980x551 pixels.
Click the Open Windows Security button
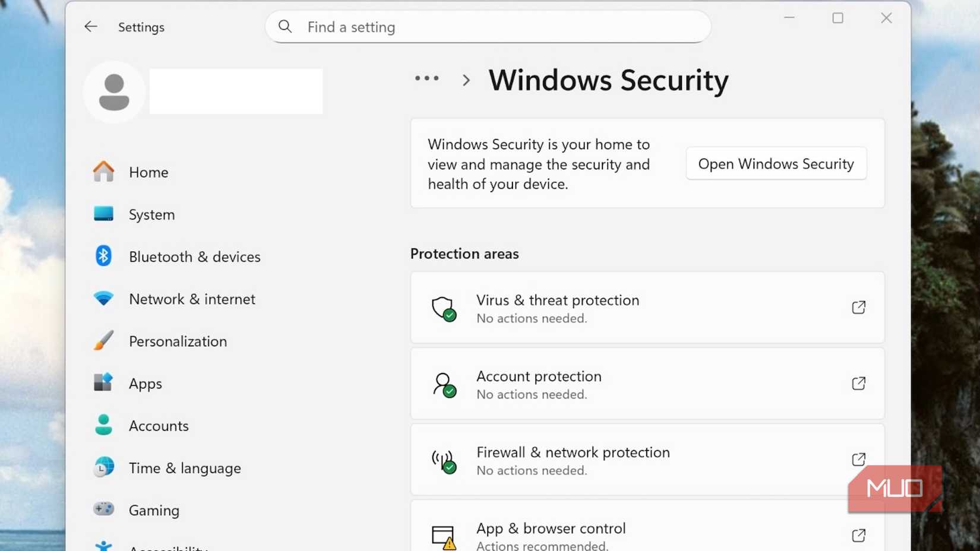click(776, 164)
